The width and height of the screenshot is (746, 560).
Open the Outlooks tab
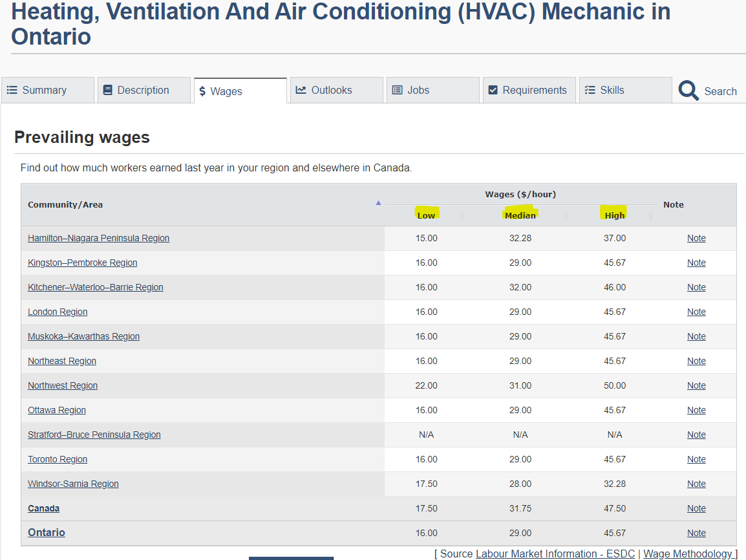click(336, 90)
